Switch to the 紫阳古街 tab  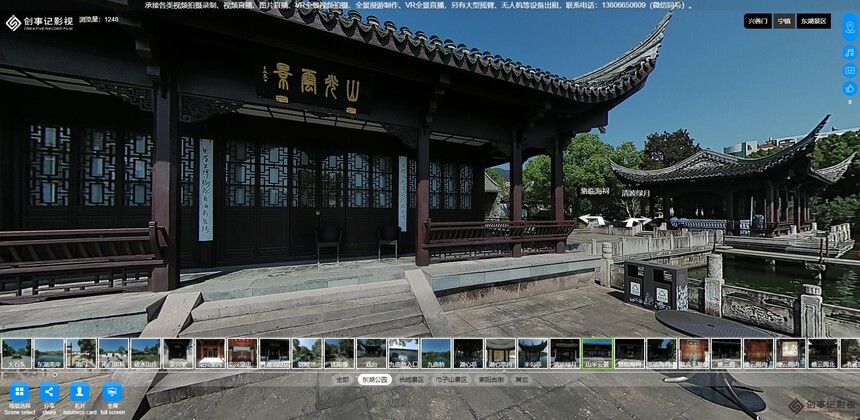click(491, 379)
